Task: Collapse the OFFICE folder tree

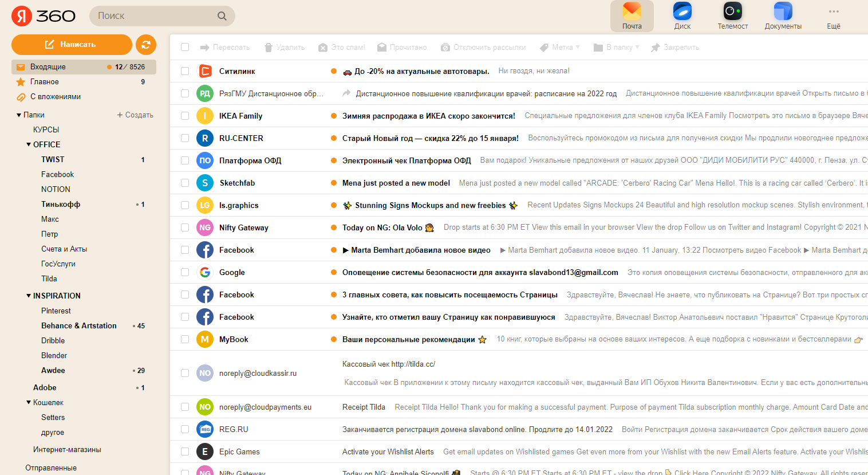Action: point(29,144)
